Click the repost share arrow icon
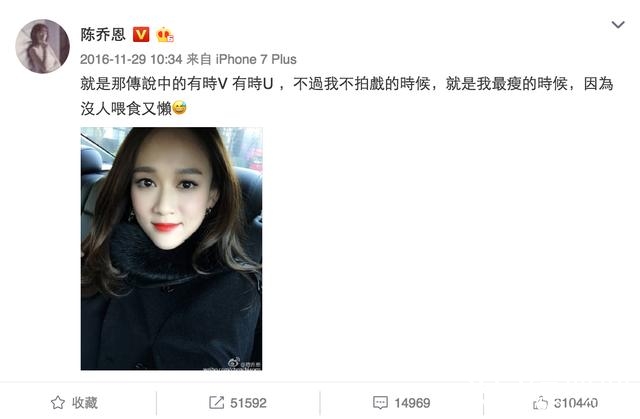This screenshot has width=640, height=419. click(216, 403)
